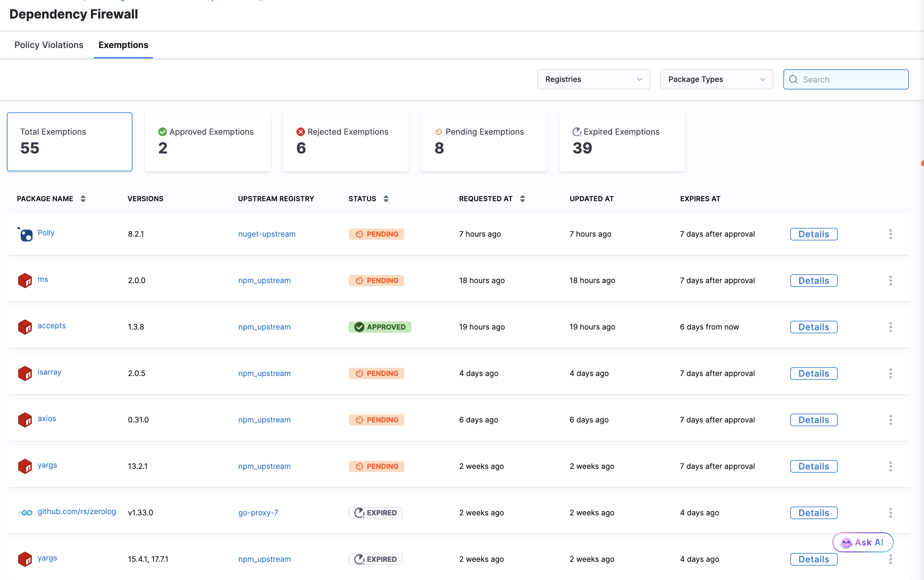924x580 pixels.
Task: Open kebab menu for axios row
Action: (890, 420)
